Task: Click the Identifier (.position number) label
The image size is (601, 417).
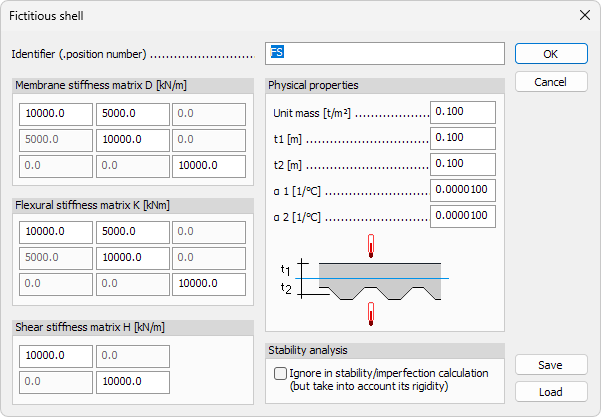Action: point(79,54)
